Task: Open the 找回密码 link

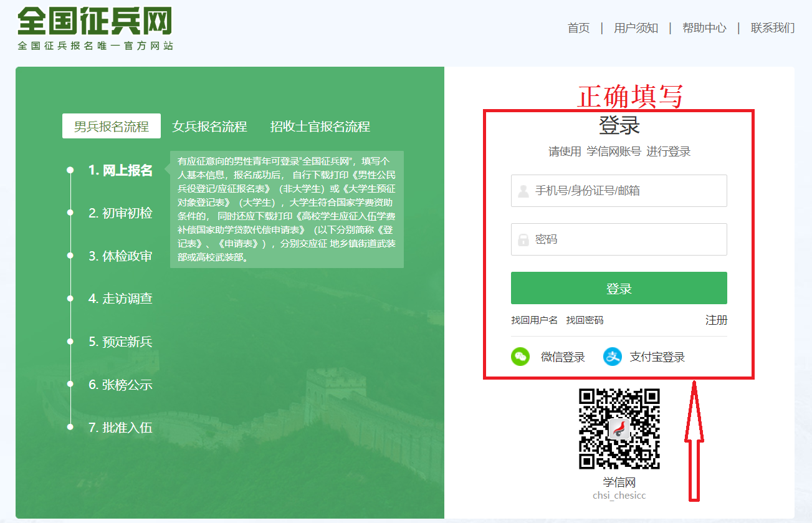Action: click(x=585, y=320)
